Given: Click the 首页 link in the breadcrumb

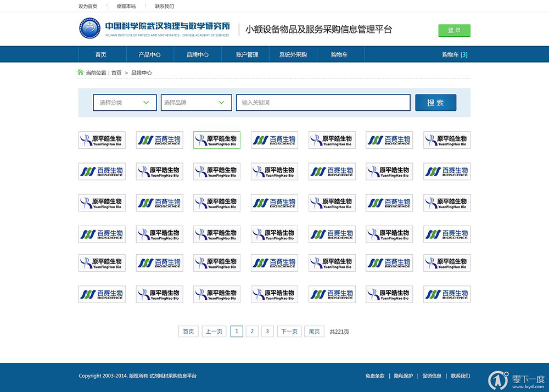Looking at the screenshot, I should (116, 73).
